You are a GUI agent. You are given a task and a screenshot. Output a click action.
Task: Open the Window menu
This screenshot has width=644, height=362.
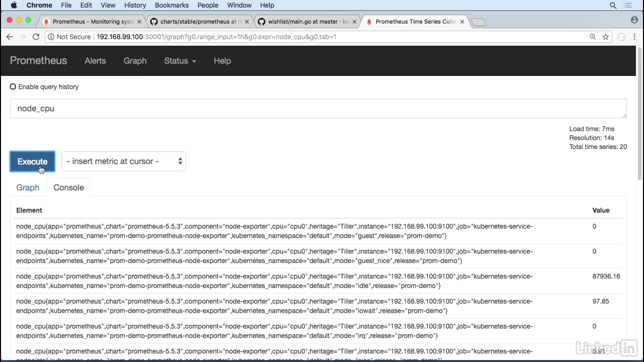[239, 5]
